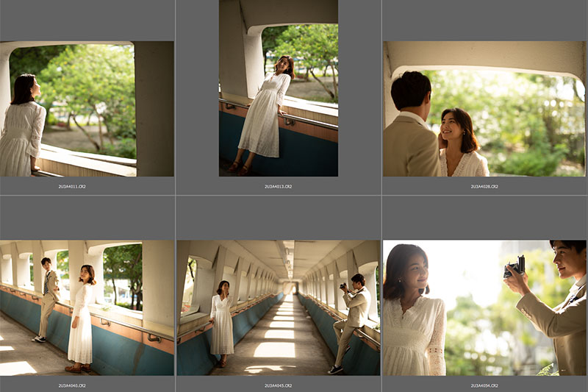
Task: Select the 2U3A4054.CR2 photo thumbnail
Action: pos(484,307)
